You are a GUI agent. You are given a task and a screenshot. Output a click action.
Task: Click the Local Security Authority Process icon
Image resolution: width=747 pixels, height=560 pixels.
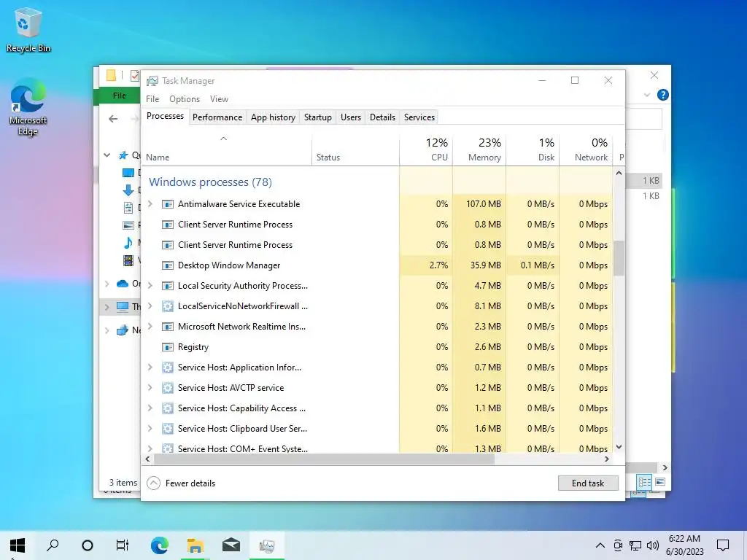(167, 286)
